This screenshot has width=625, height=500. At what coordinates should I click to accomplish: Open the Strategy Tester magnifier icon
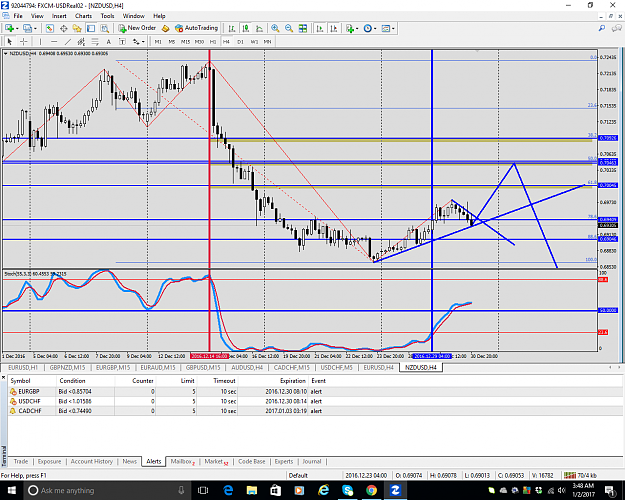pos(104,28)
